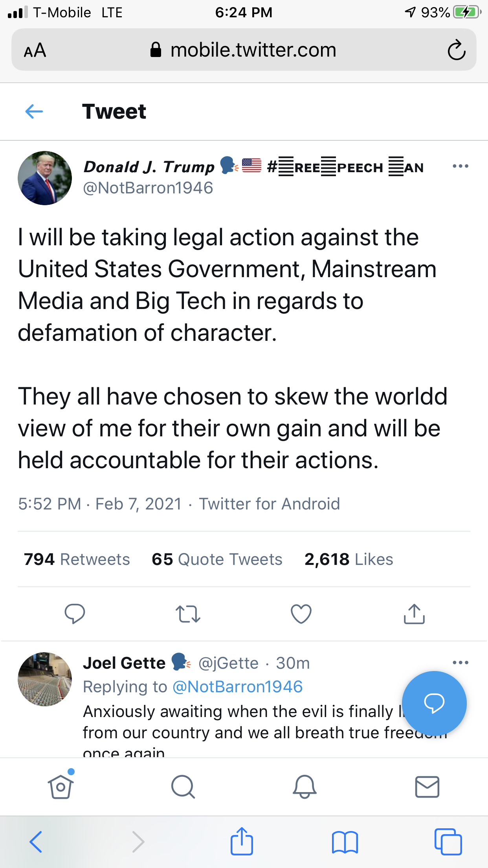The width and height of the screenshot is (488, 868).
Task: Tap the back arrow beside Tweet header
Action: click(x=34, y=112)
